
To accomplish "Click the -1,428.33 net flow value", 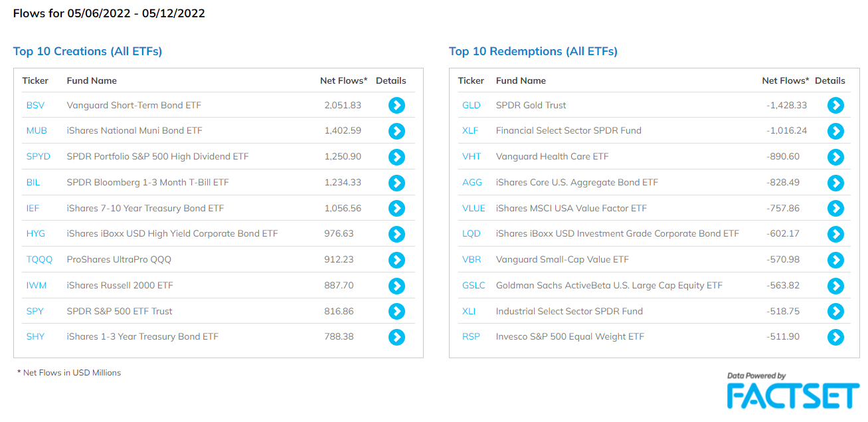I will point(786,105).
